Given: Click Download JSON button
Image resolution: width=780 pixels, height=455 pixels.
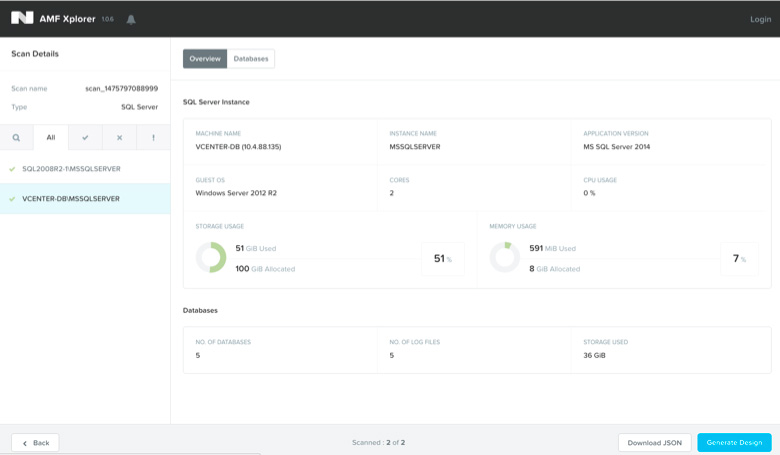Looking at the screenshot, I should click(654, 442).
